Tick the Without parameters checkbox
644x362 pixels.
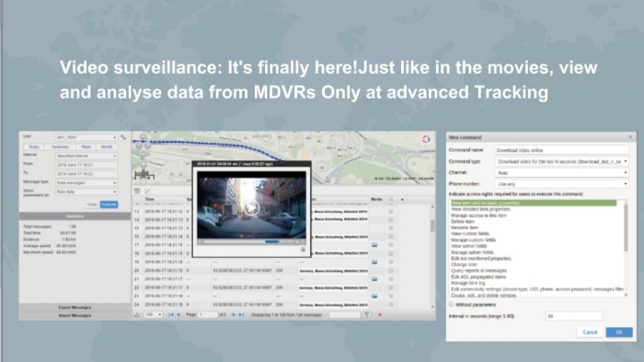452,304
